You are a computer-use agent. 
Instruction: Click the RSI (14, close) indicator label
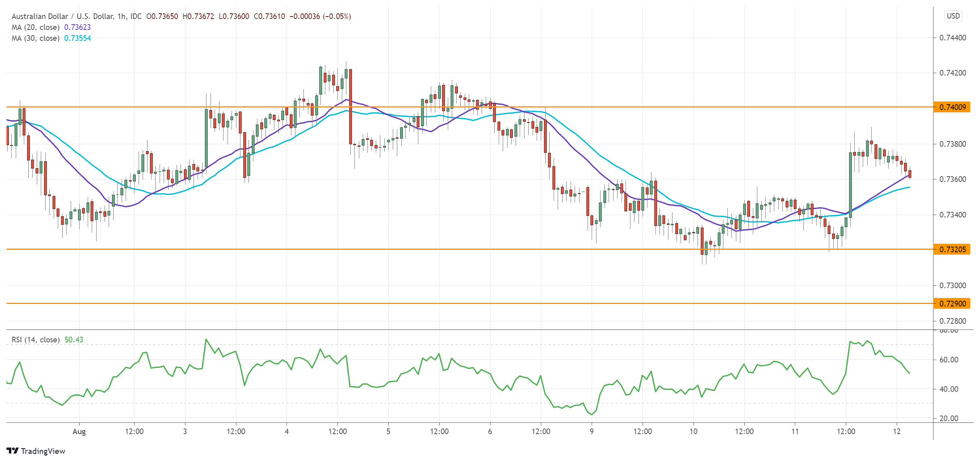click(x=36, y=340)
